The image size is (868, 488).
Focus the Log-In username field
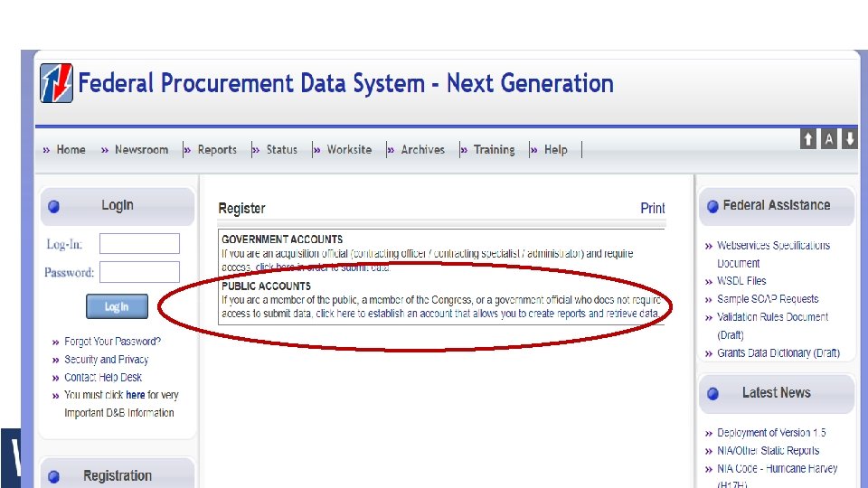click(x=139, y=243)
